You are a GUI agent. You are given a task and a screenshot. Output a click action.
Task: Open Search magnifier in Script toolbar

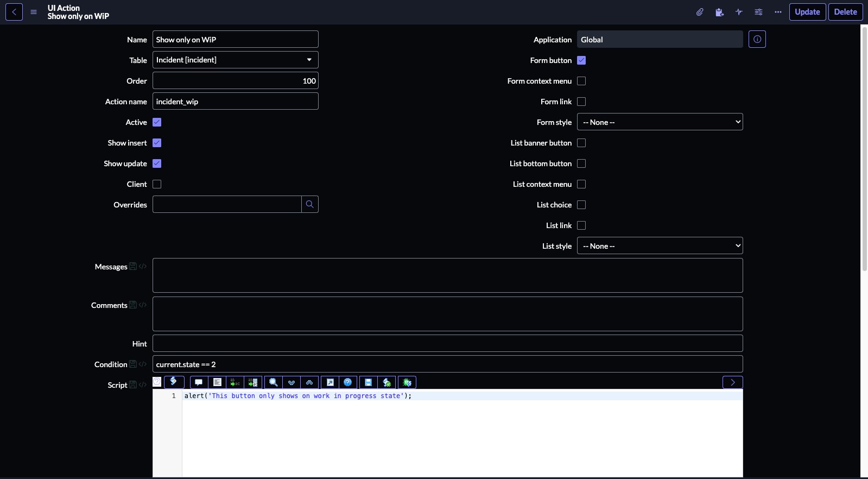point(274,382)
